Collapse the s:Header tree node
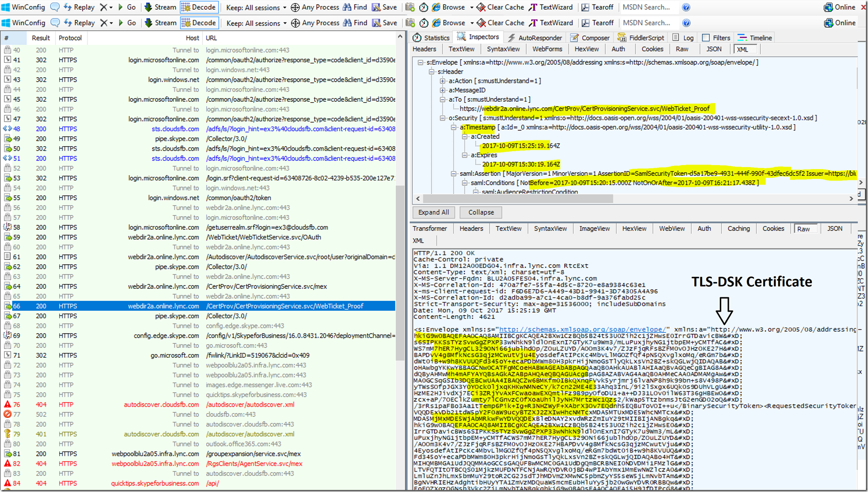868x492 pixels. pyautogui.click(x=431, y=72)
